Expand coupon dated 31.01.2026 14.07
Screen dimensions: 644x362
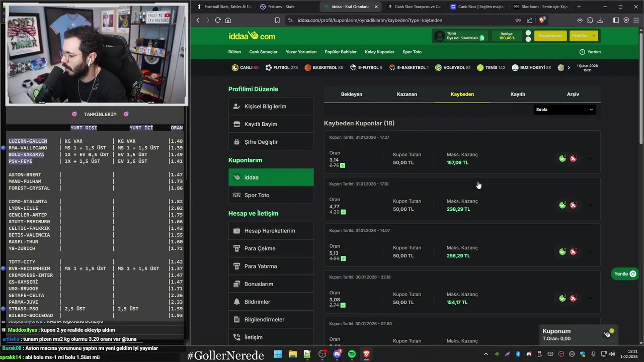590,251
